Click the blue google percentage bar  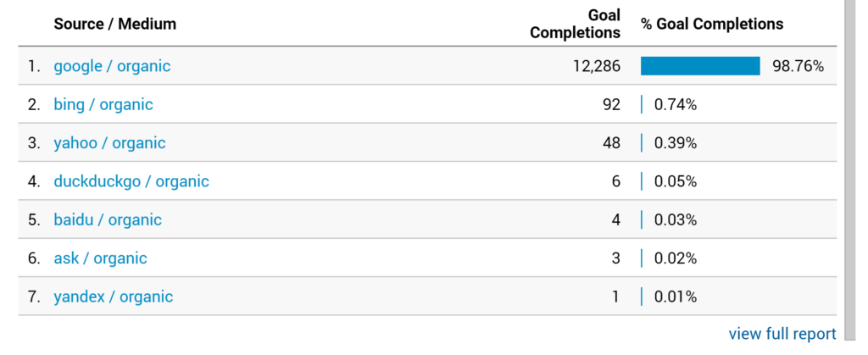pyautogui.click(x=700, y=66)
